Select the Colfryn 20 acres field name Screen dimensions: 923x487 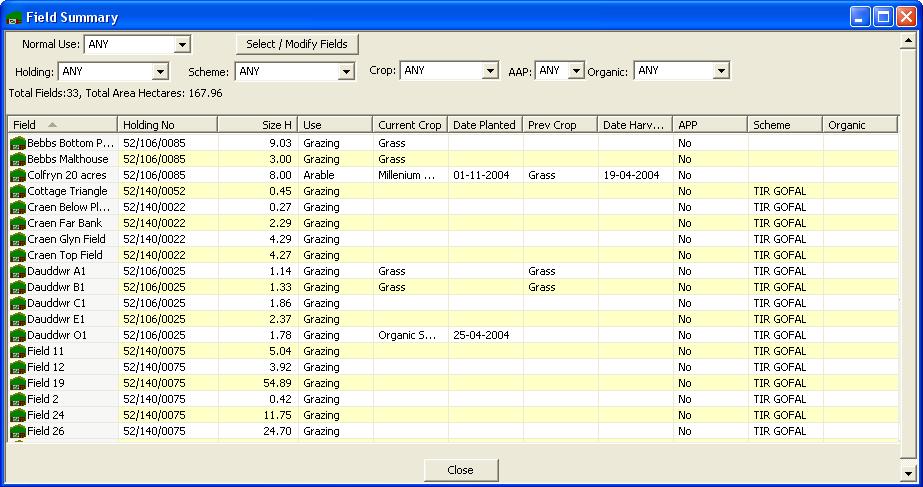click(x=67, y=175)
